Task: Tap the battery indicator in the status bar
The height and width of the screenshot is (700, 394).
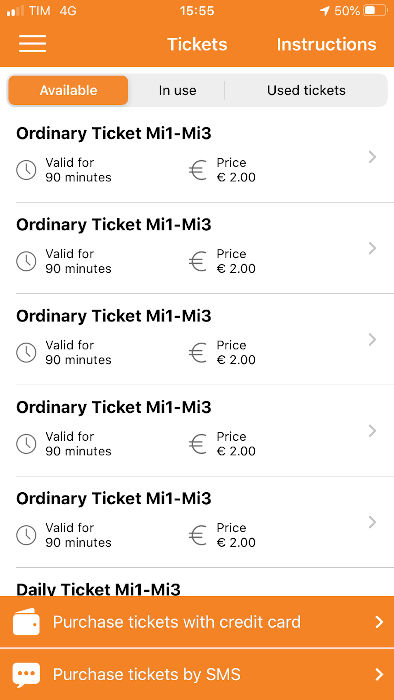Action: tap(375, 10)
